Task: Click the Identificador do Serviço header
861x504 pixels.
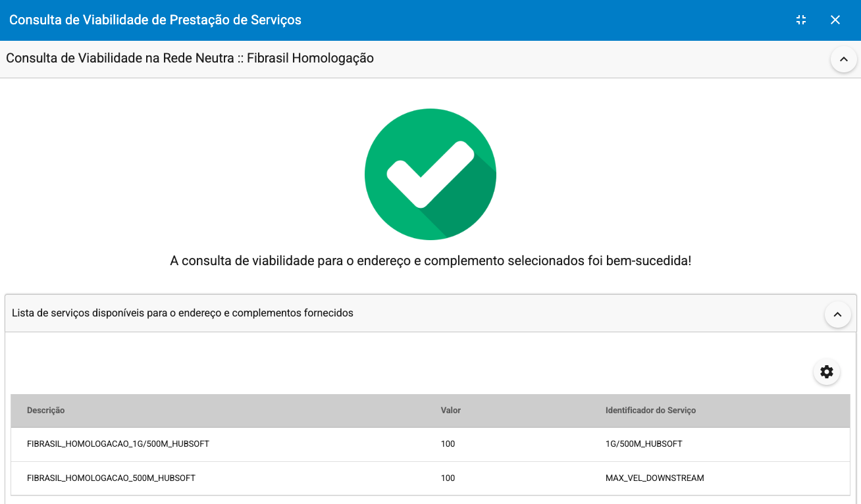Action: 650,410
